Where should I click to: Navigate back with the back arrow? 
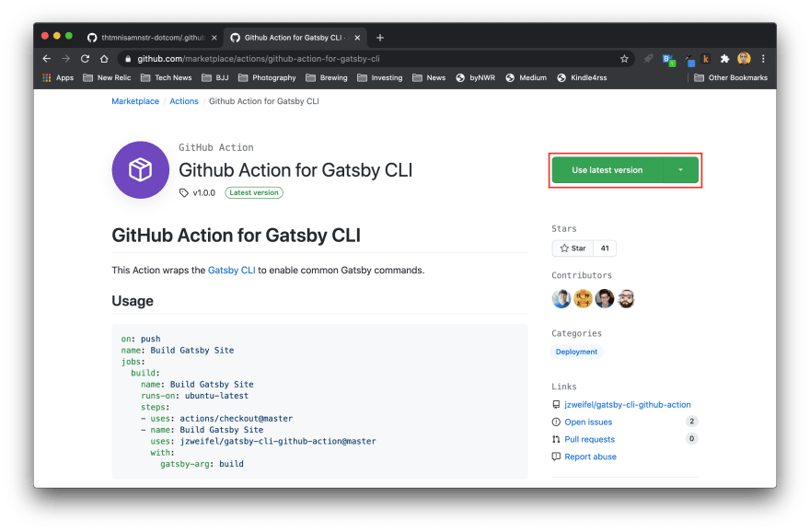pyautogui.click(x=47, y=58)
